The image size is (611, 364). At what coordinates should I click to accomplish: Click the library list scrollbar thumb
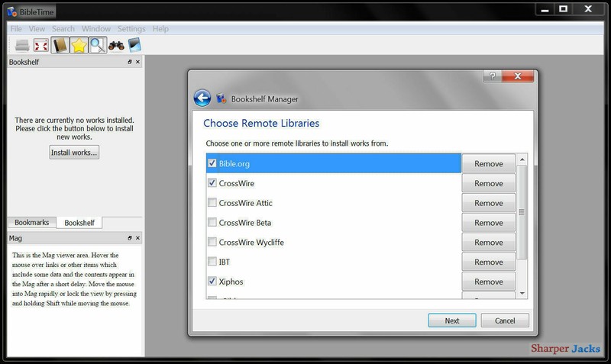click(x=522, y=212)
